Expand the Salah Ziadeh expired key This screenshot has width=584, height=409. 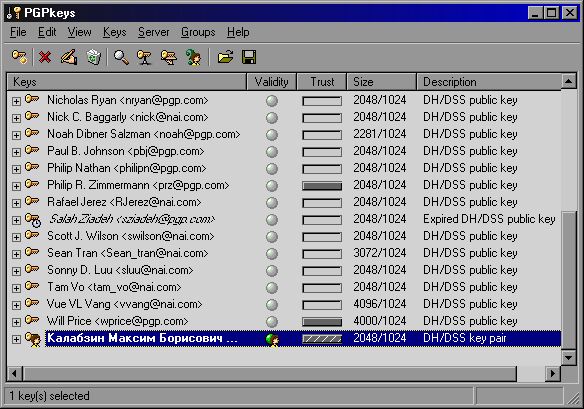pyautogui.click(x=16, y=221)
